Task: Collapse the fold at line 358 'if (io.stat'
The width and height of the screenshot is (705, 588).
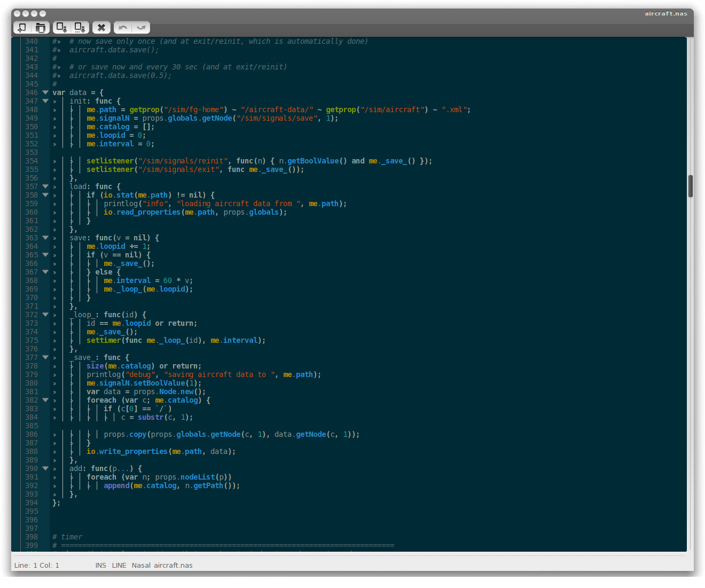Action: pos(45,195)
